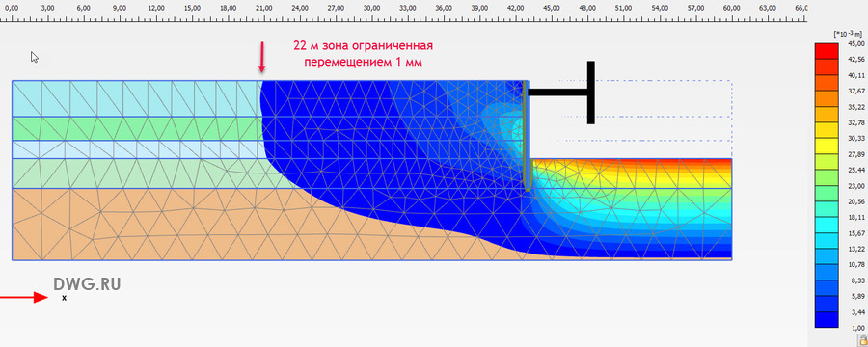868x347 pixels.
Task: Click the 21,00 mark on the ruler
Action: 264,9
